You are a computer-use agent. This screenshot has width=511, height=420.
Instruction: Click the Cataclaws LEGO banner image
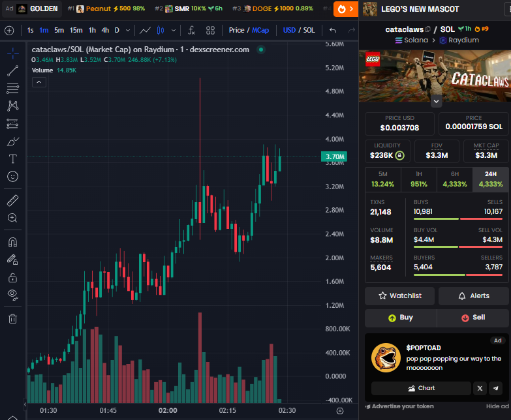point(435,76)
